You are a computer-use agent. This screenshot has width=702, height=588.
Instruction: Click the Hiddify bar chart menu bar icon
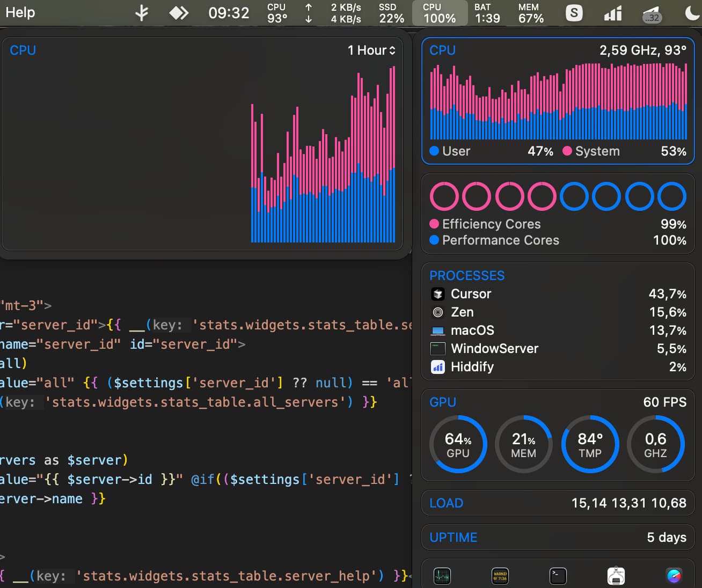click(613, 13)
